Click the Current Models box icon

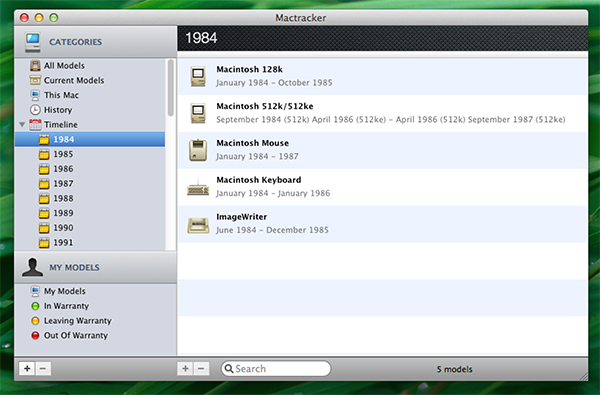35,80
